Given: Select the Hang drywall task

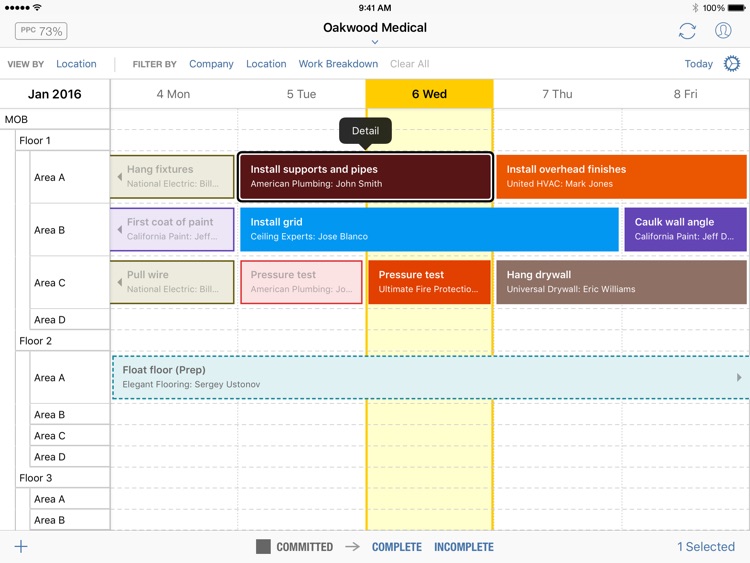Looking at the screenshot, I should coord(621,282).
